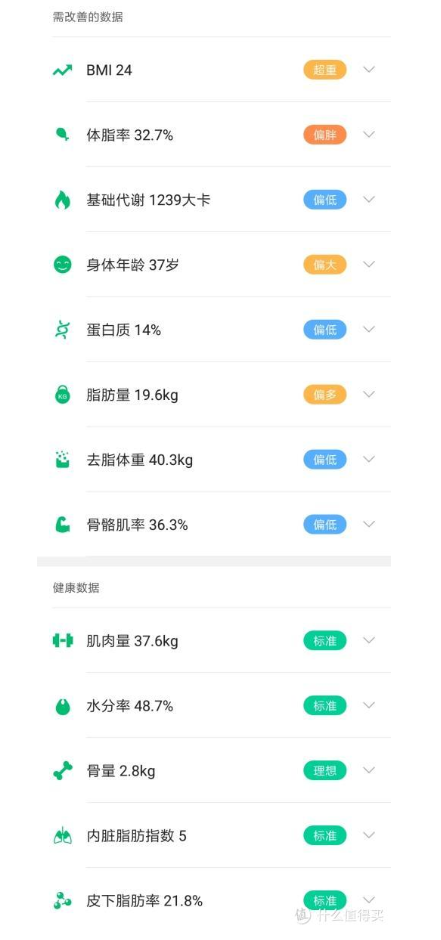The width and height of the screenshot is (441, 940).
Task: Click the KG weight icon for 脂肪量
Action: point(62,394)
